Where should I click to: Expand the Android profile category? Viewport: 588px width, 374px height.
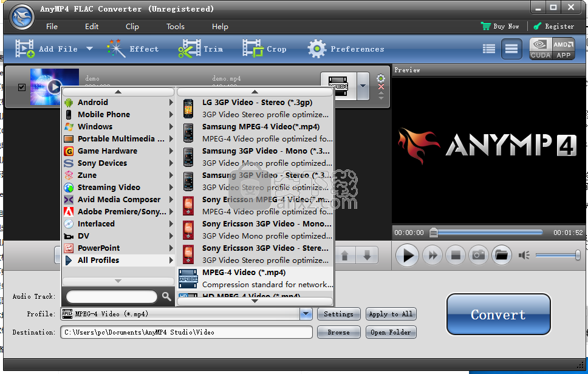(118, 103)
